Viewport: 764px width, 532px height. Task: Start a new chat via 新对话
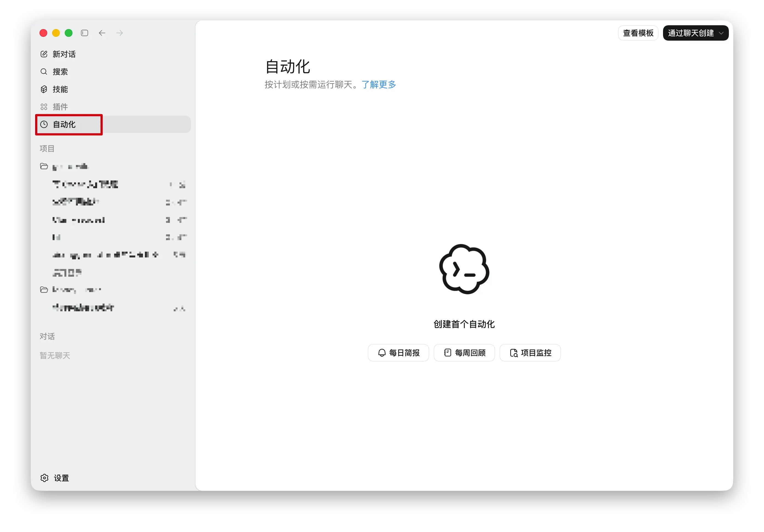[x=113, y=54]
